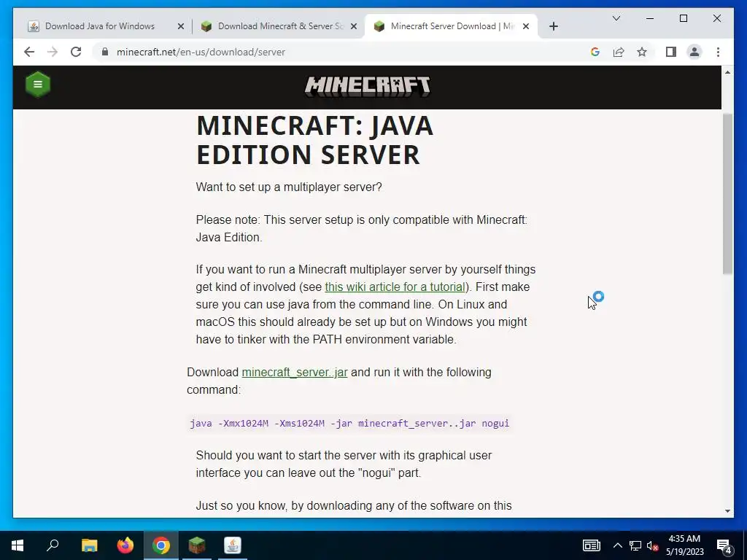Image resolution: width=747 pixels, height=560 pixels.
Task: Open the Java taskbar icon
Action: click(233, 545)
